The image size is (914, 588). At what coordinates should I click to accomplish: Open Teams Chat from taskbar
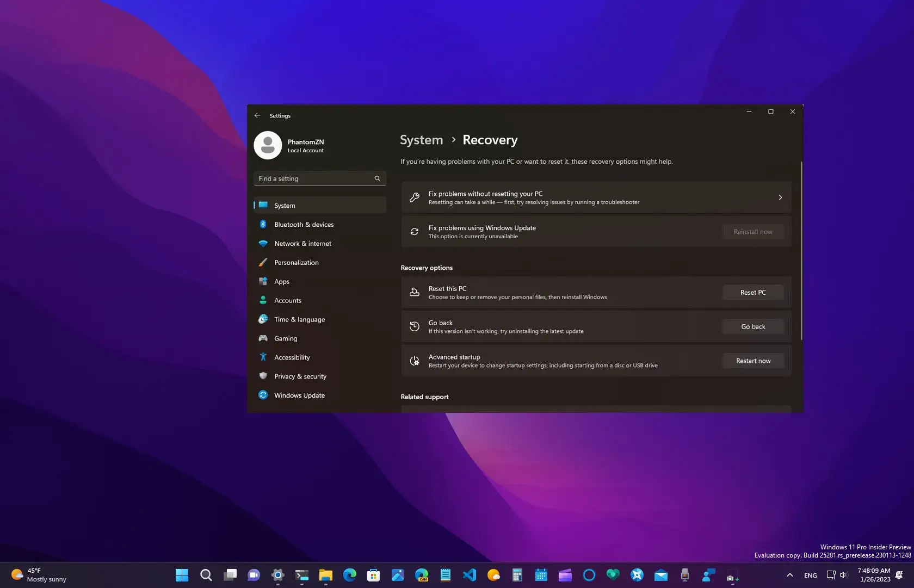(254, 575)
